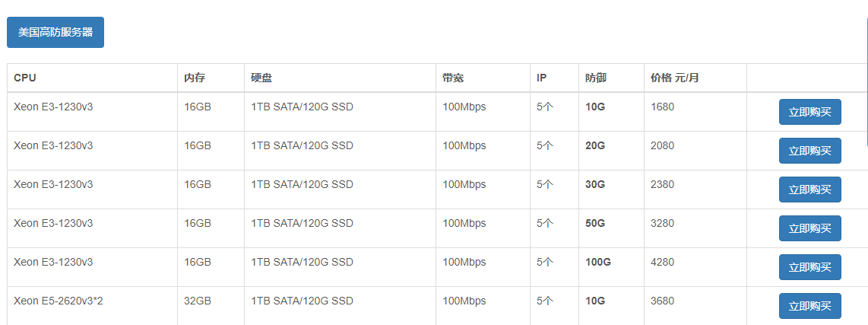Click 立即购买 for the 2080 yuan plan
Image resolution: width=868 pixels, height=325 pixels.
point(810,150)
